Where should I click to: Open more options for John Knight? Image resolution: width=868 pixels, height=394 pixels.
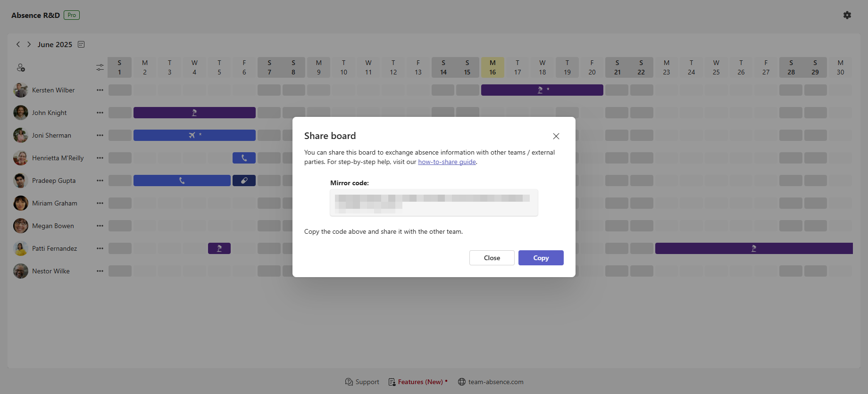[100, 113]
